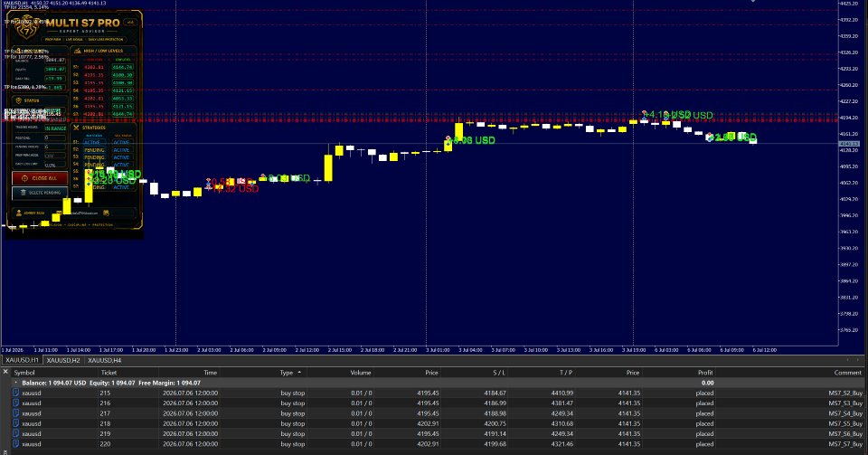Click comment MS7_S6_Buy
Viewport: 868px width, 455px height.
coord(845,433)
